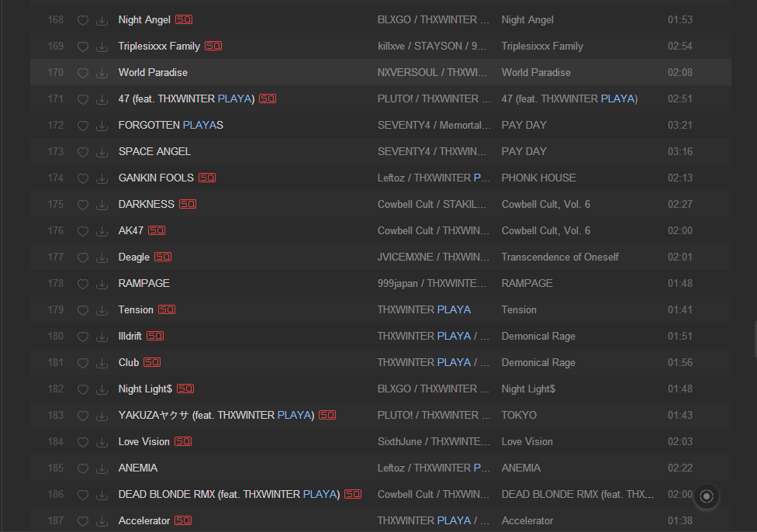Viewport: 757px width, 532px height.
Task: Toggle heart on the DARKNESS track
Action: (x=83, y=205)
